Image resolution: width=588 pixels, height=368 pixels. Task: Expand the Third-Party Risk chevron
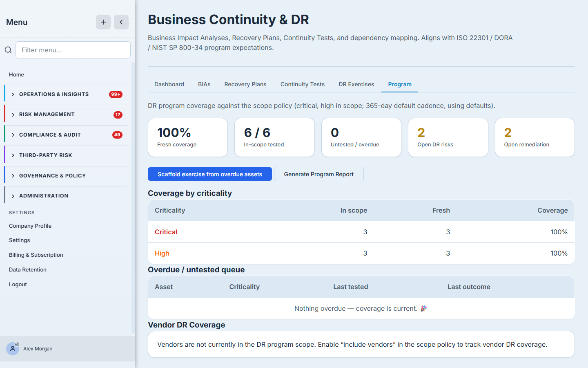13,155
